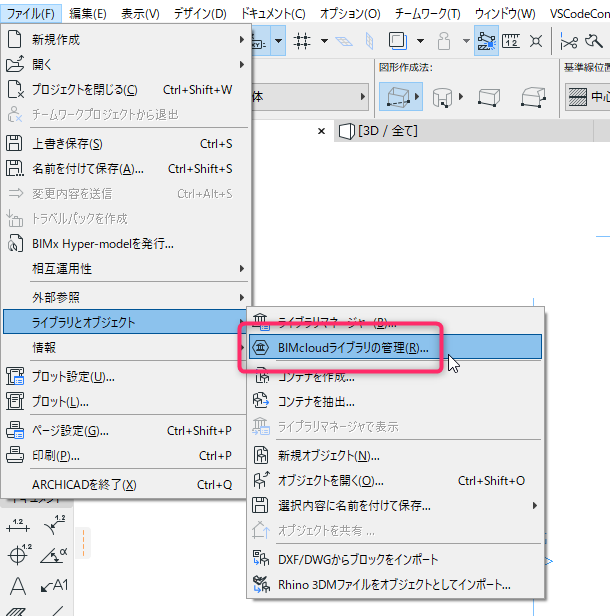Click the Rhino import icon
The image size is (610, 616).
click(x=261, y=584)
